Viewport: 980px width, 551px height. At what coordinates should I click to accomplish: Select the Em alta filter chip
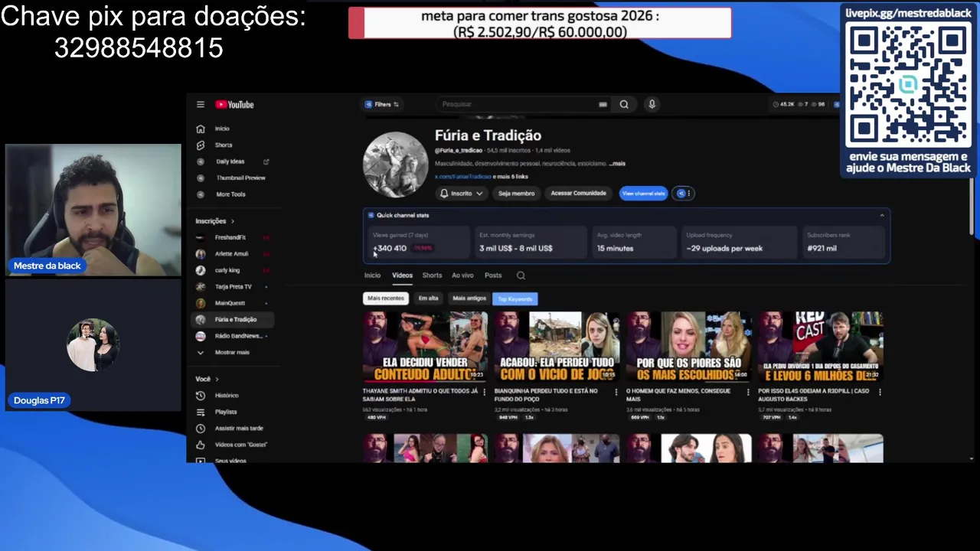[x=429, y=298]
